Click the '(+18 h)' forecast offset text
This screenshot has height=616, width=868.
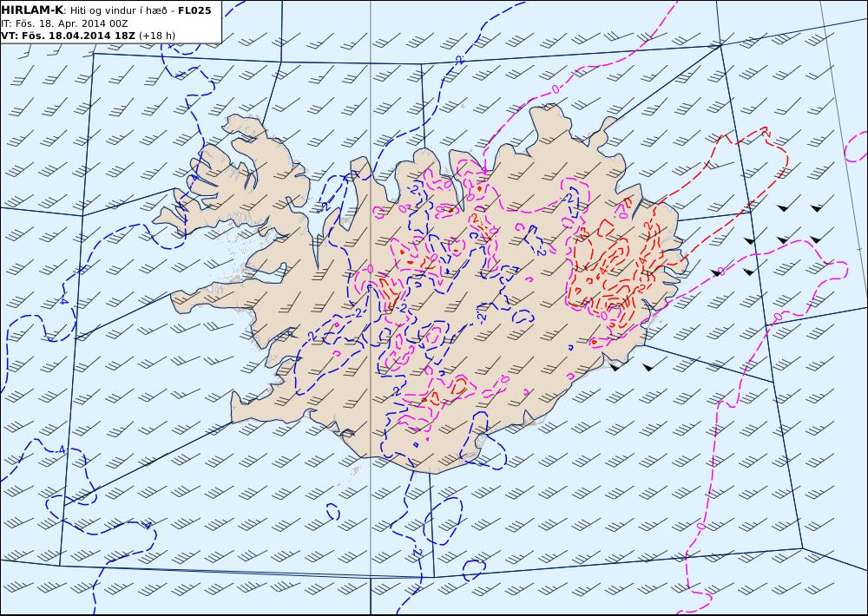click(x=156, y=36)
